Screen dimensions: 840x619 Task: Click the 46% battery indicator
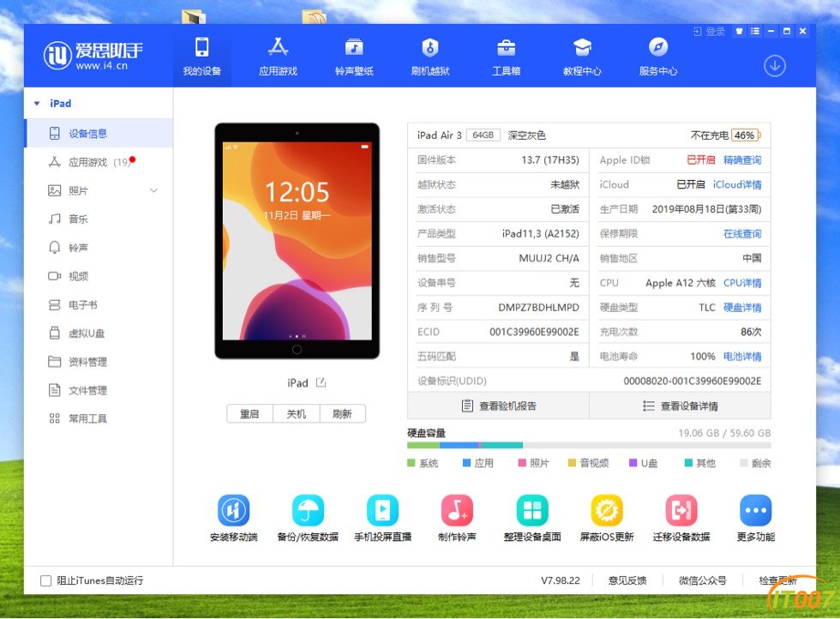(x=746, y=135)
